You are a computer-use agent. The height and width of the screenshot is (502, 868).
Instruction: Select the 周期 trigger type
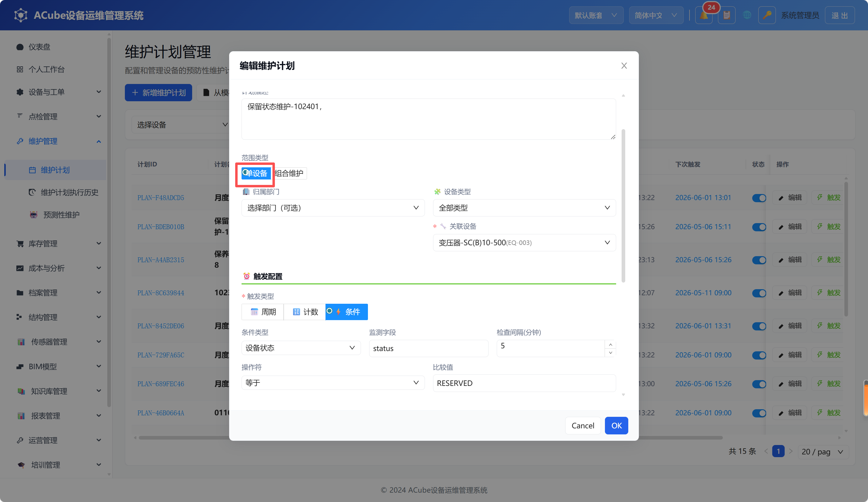[x=263, y=312]
